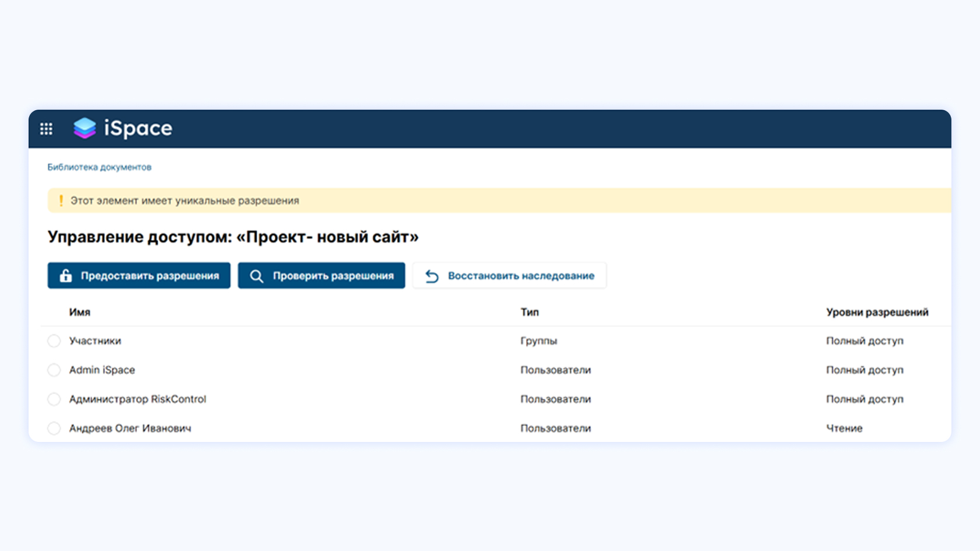This screenshot has height=551, width=980.
Task: Click the Имя column header
Action: click(x=80, y=312)
